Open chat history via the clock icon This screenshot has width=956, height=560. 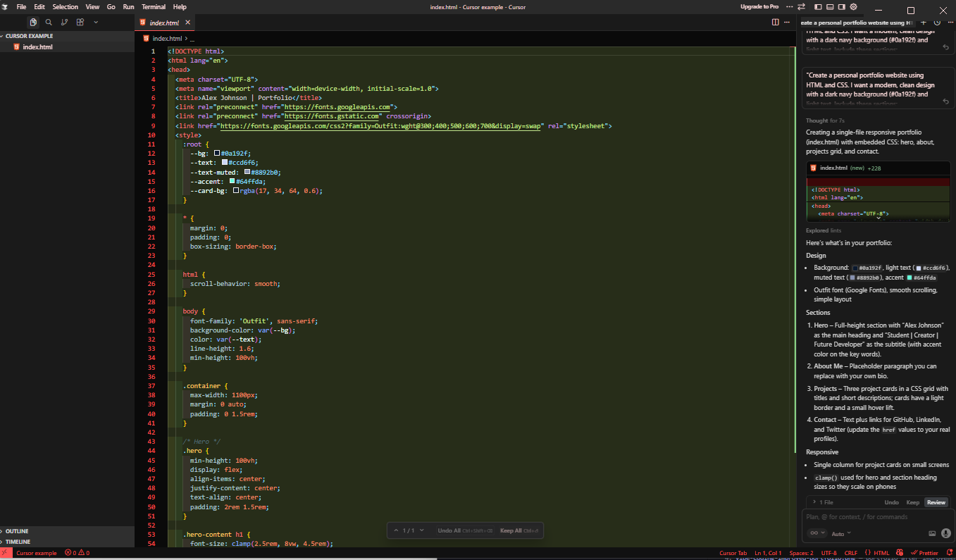937,23
